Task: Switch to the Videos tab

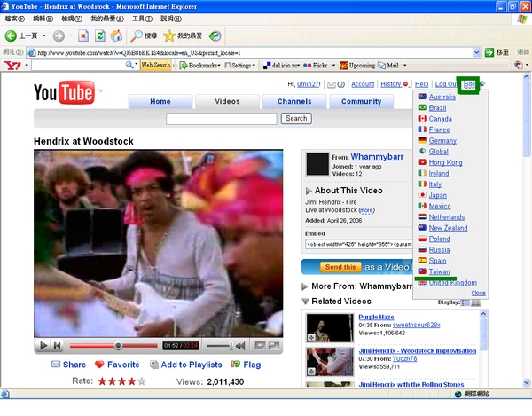Action: (227, 101)
